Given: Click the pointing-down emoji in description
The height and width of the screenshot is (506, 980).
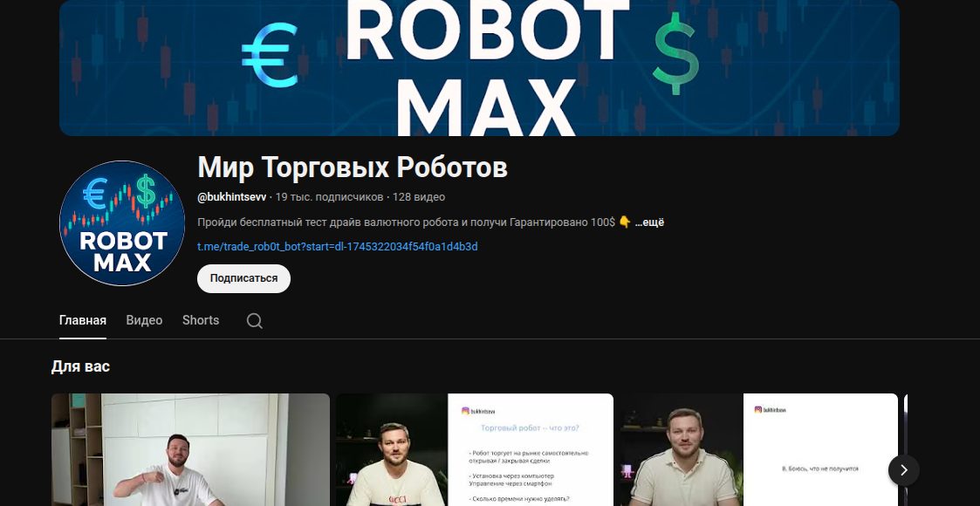Looking at the screenshot, I should (x=624, y=222).
